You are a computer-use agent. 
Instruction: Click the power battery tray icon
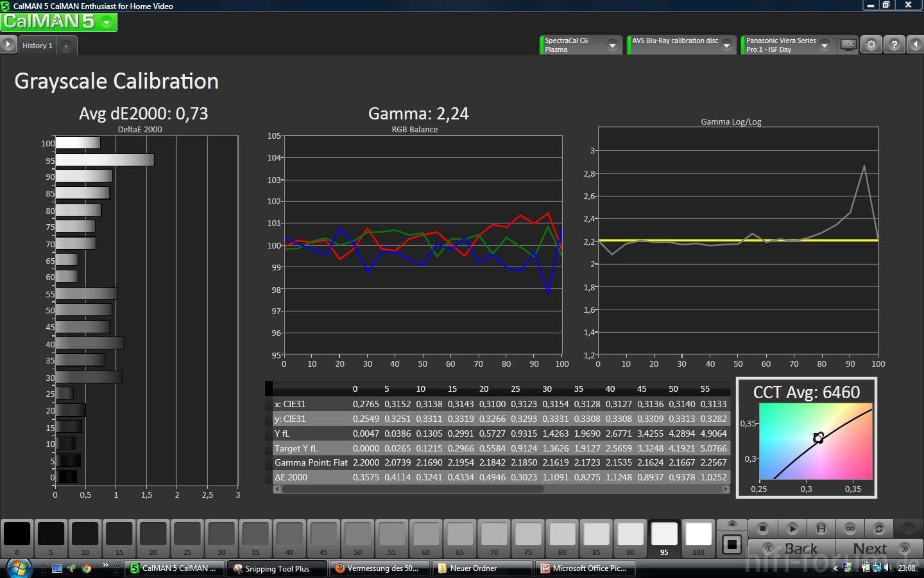tap(866, 568)
